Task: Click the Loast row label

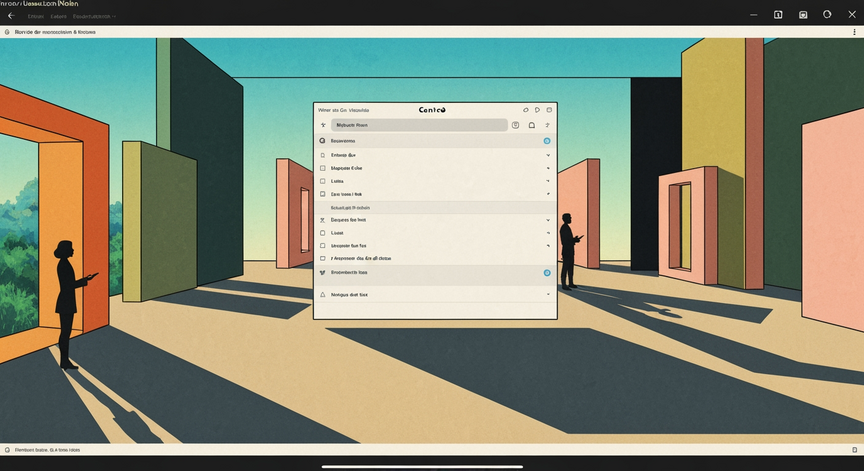Action: click(x=337, y=233)
